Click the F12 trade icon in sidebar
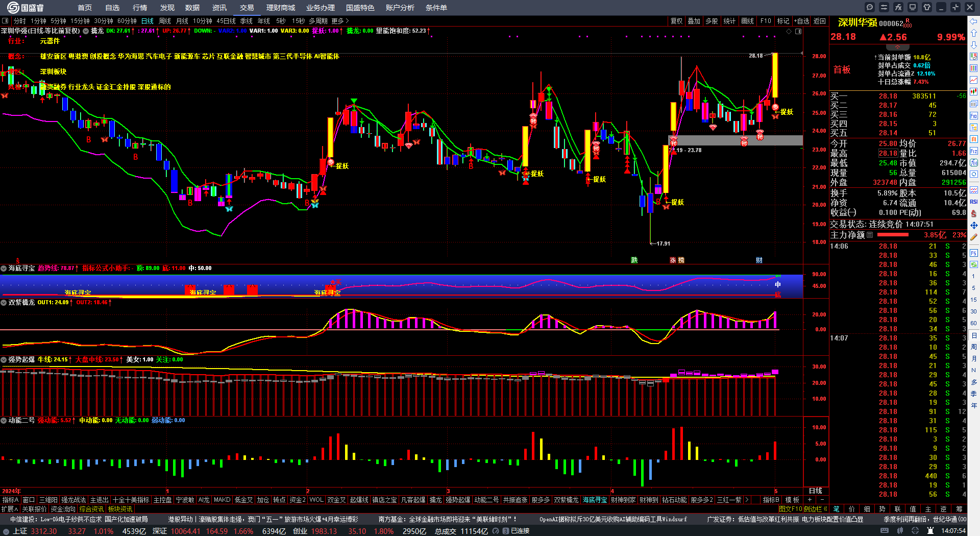This screenshot has width=980, height=536. (x=974, y=151)
